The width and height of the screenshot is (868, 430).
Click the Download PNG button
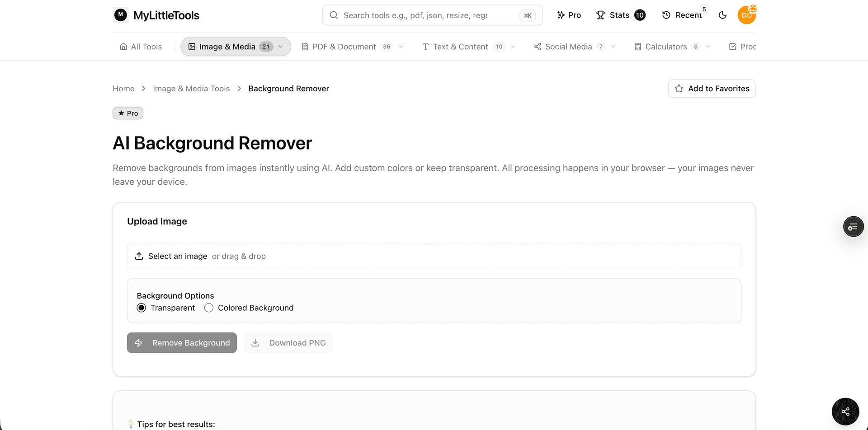[x=288, y=343]
